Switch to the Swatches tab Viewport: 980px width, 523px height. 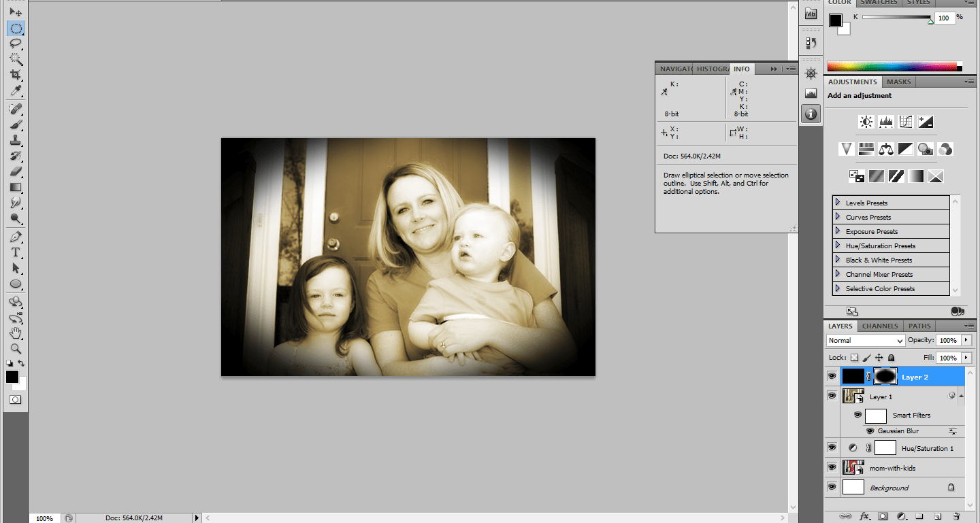point(879,3)
